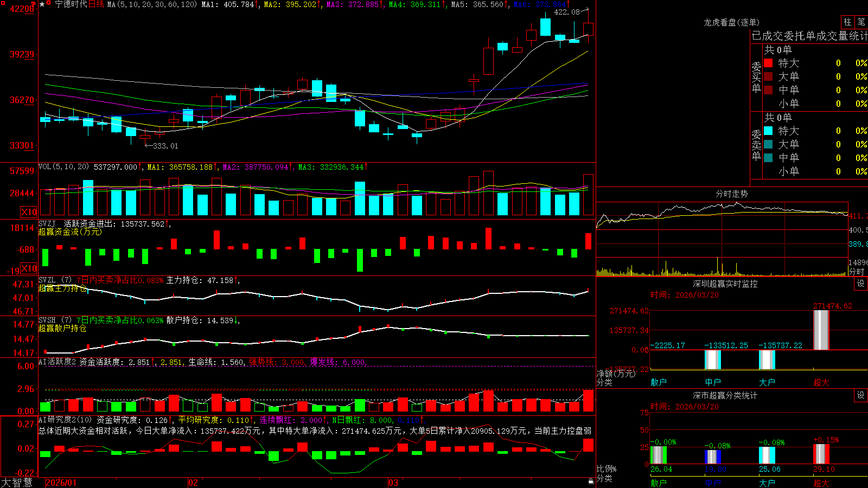Click the 超赢主力持仓 label
The height and width of the screenshot is (488, 868).
point(62,288)
